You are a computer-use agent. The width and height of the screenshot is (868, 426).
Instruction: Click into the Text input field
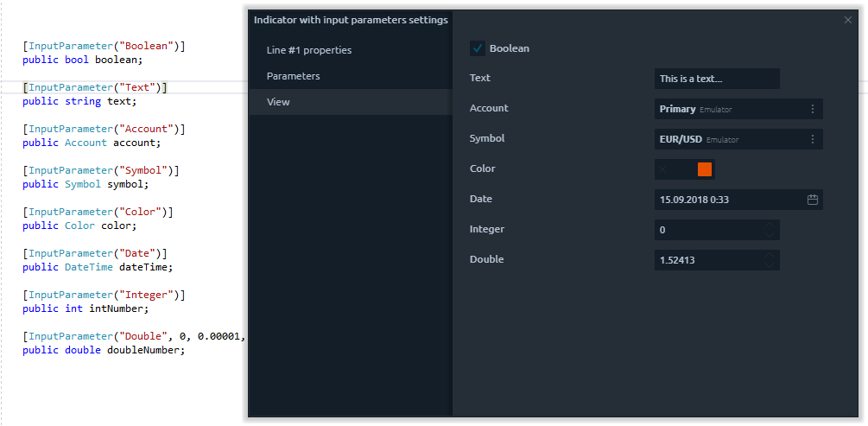pyautogui.click(x=716, y=79)
